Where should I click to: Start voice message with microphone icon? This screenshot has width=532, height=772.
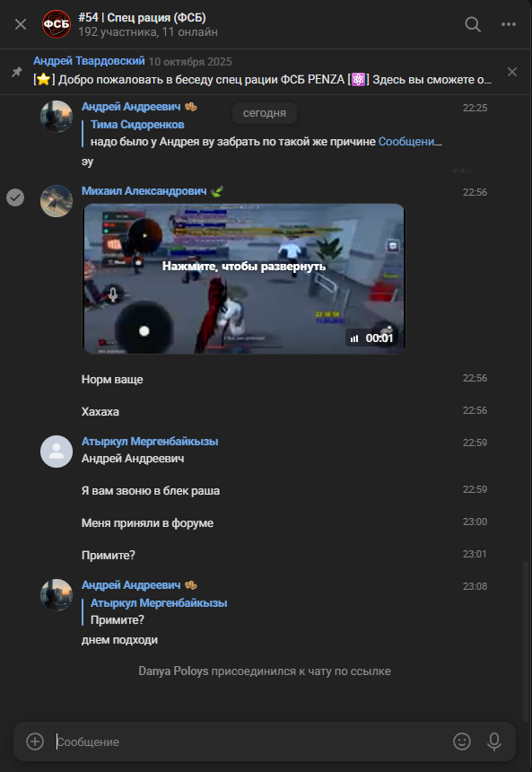pos(494,741)
